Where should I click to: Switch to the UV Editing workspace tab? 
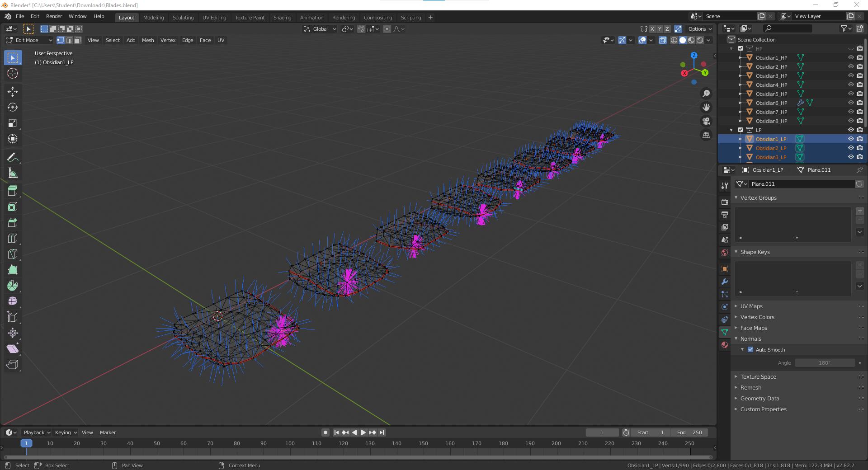point(214,18)
